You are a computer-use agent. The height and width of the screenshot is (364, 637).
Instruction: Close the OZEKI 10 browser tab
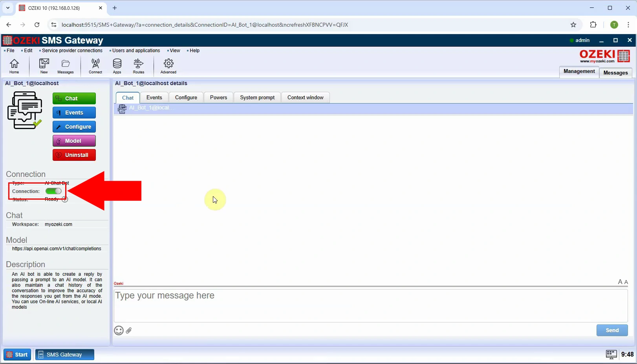click(101, 8)
